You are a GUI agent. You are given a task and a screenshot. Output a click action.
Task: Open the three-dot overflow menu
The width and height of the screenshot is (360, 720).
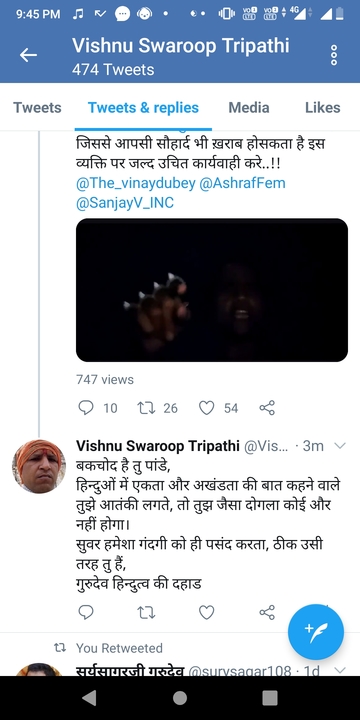click(x=334, y=55)
